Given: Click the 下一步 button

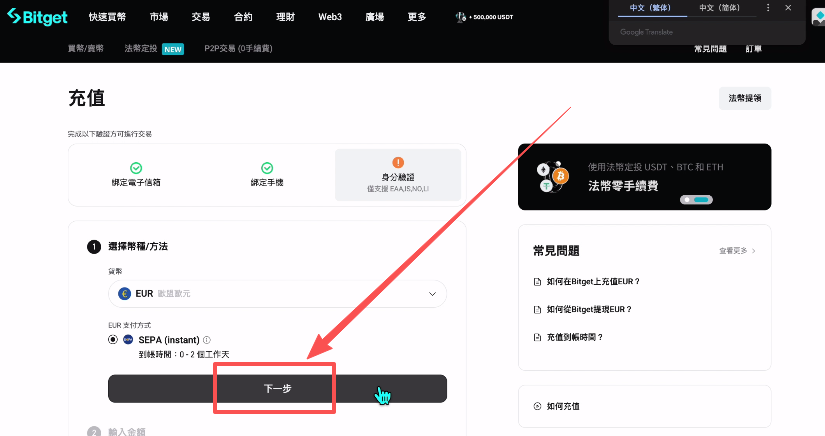Looking at the screenshot, I should (277, 388).
